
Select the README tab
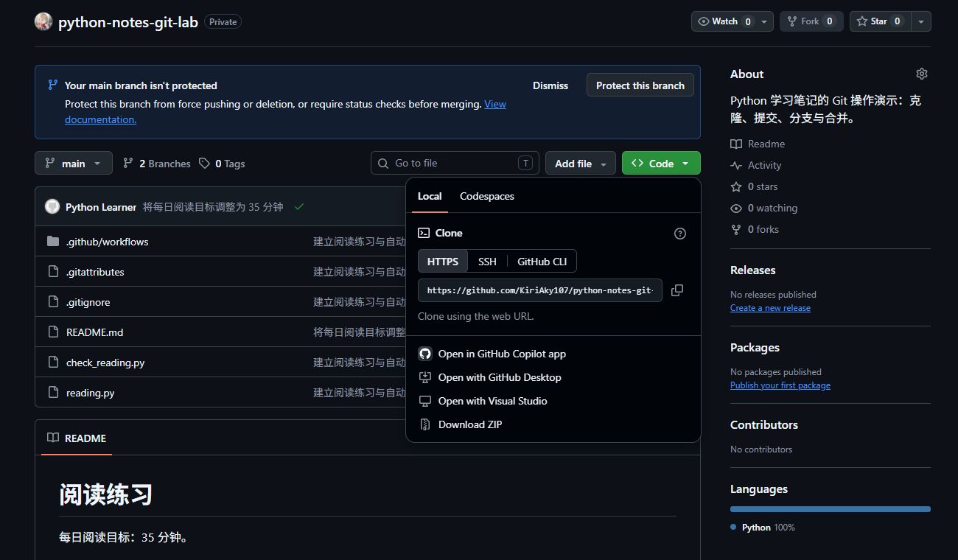(x=77, y=438)
